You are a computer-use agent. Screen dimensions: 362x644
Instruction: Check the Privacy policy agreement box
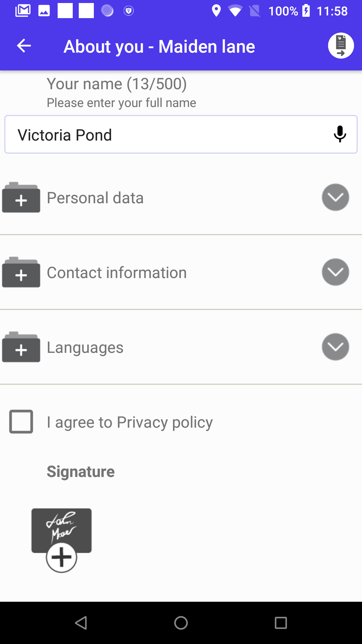(x=21, y=422)
